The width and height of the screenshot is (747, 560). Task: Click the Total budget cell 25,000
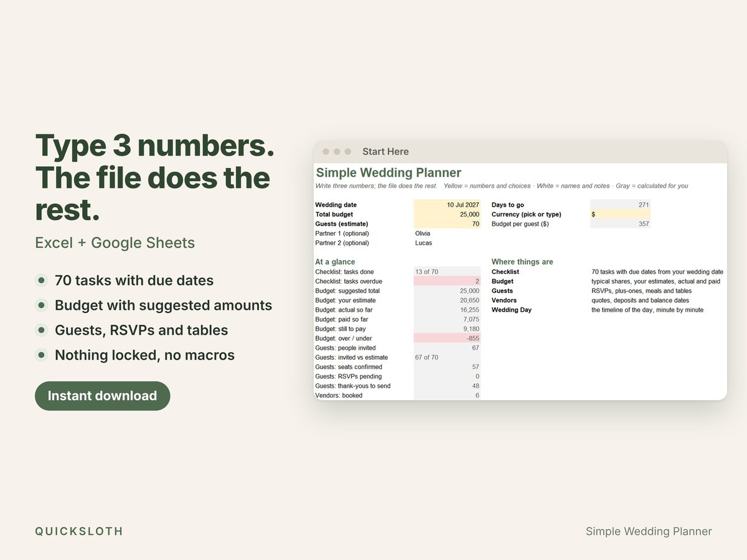447,214
